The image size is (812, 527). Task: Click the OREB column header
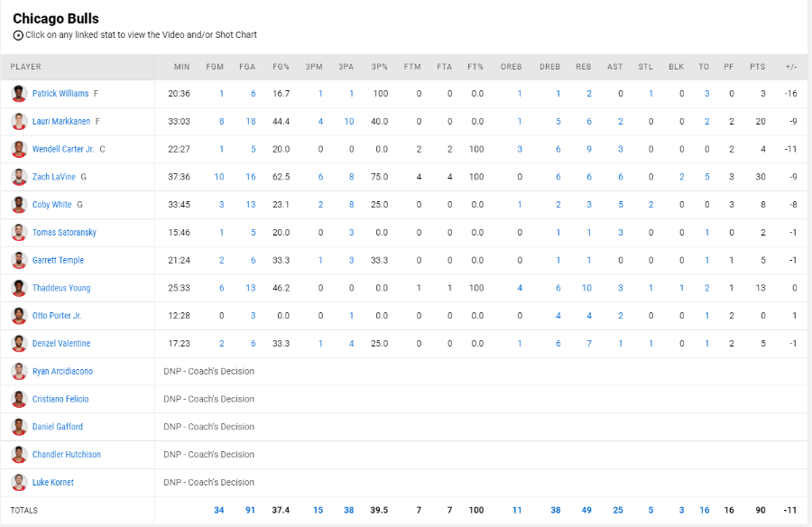[x=512, y=67]
